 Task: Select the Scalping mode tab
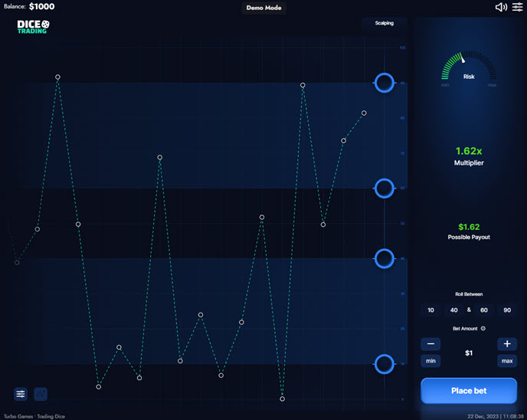point(384,23)
